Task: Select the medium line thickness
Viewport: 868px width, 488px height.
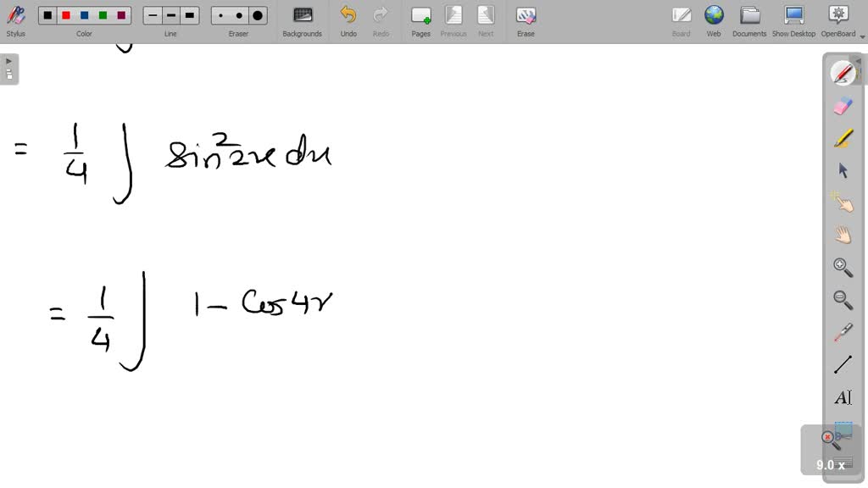Action: (x=170, y=14)
